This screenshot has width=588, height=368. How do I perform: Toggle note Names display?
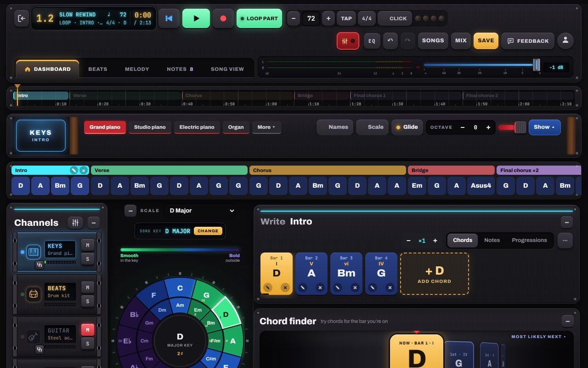[335, 127]
